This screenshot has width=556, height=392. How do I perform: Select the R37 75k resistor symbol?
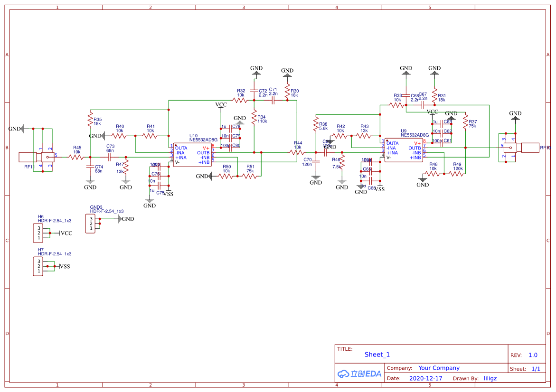click(466, 122)
